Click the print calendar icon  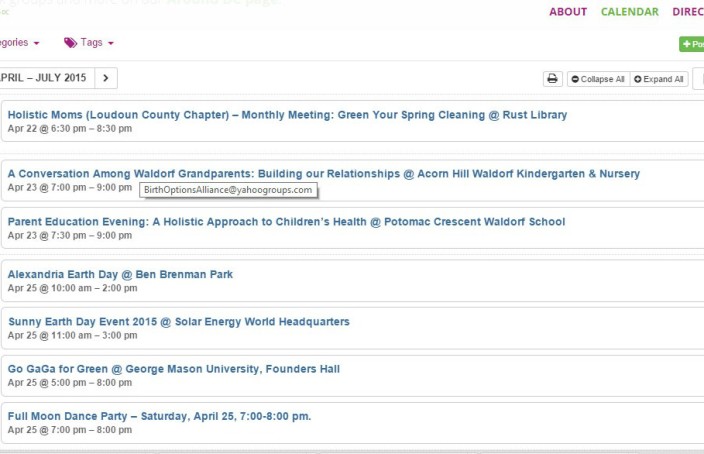[x=552, y=79]
